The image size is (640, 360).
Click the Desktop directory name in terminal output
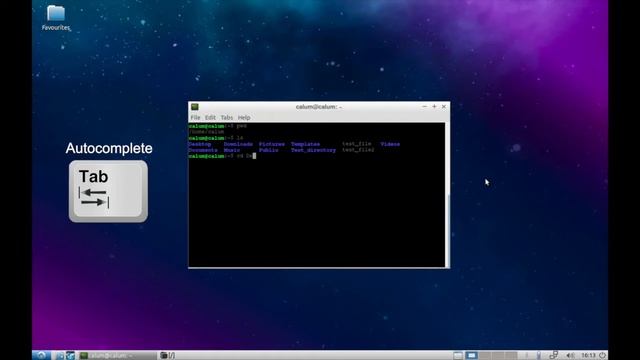click(200, 144)
